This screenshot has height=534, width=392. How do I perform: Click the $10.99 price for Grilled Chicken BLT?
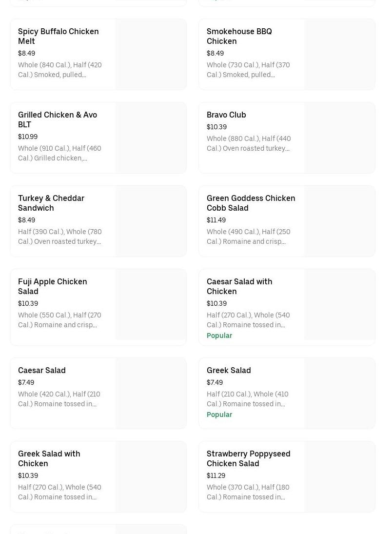[28, 137]
